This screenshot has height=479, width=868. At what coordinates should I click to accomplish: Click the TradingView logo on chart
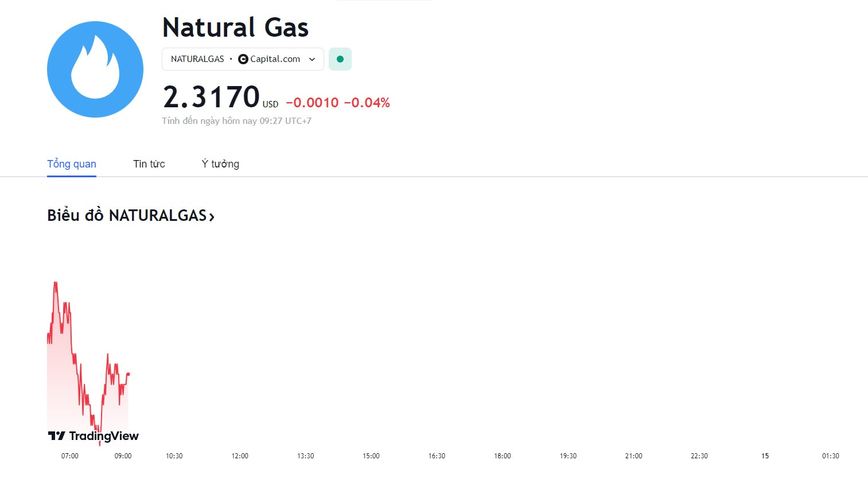[x=94, y=436]
